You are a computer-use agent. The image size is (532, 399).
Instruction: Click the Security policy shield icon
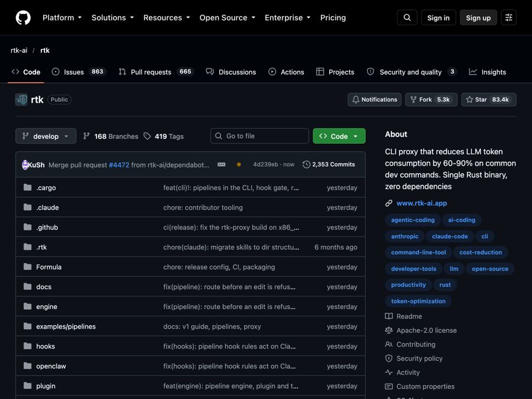389,359
